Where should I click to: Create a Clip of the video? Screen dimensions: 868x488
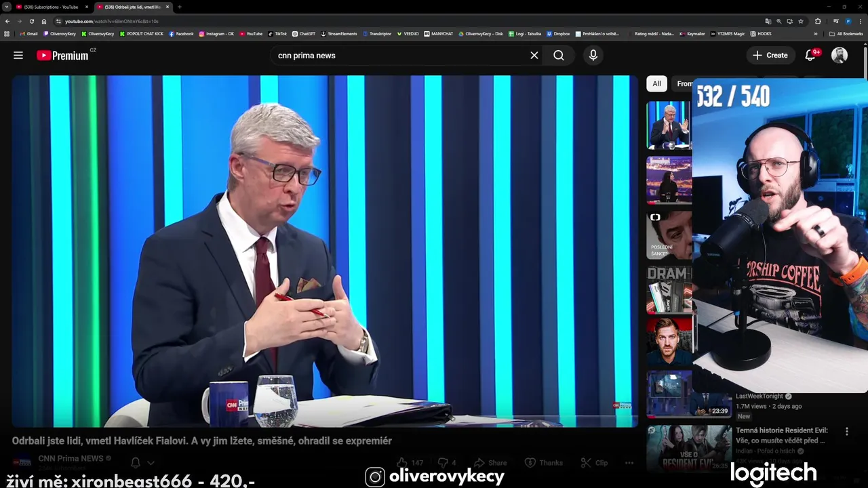pyautogui.click(x=594, y=463)
